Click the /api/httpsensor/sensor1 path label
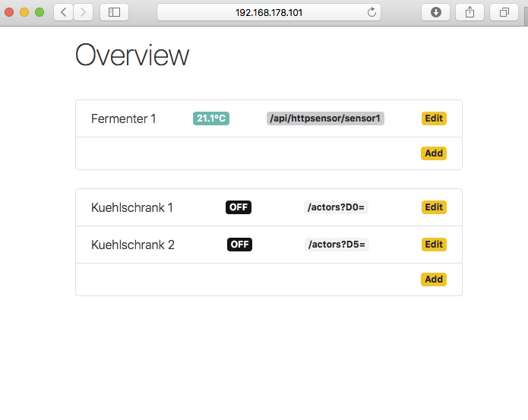 tap(325, 118)
